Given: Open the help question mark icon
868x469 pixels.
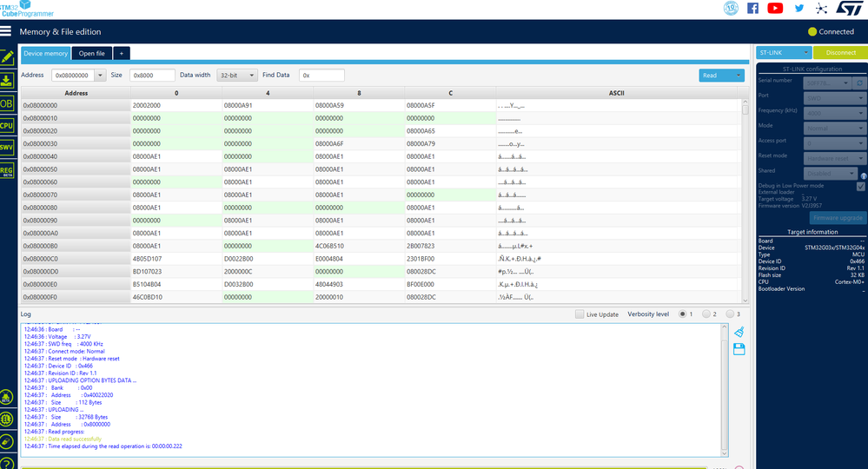Looking at the screenshot, I should 7,463.
